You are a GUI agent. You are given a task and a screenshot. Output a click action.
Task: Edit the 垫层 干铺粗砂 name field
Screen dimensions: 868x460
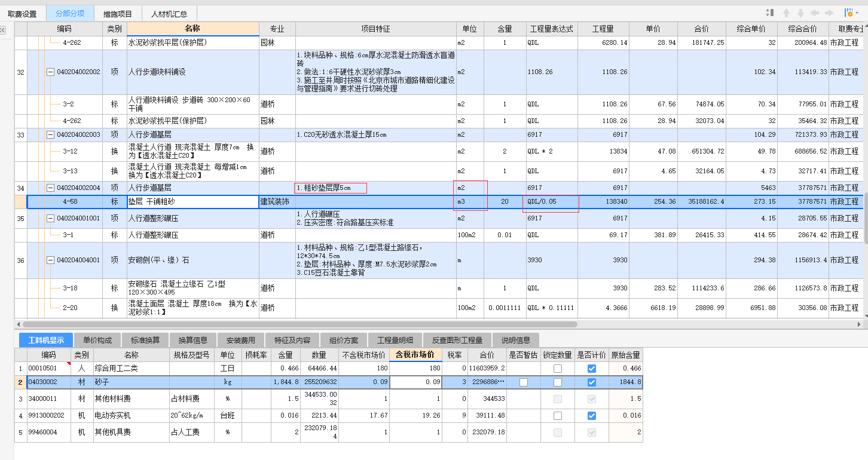tap(192, 202)
